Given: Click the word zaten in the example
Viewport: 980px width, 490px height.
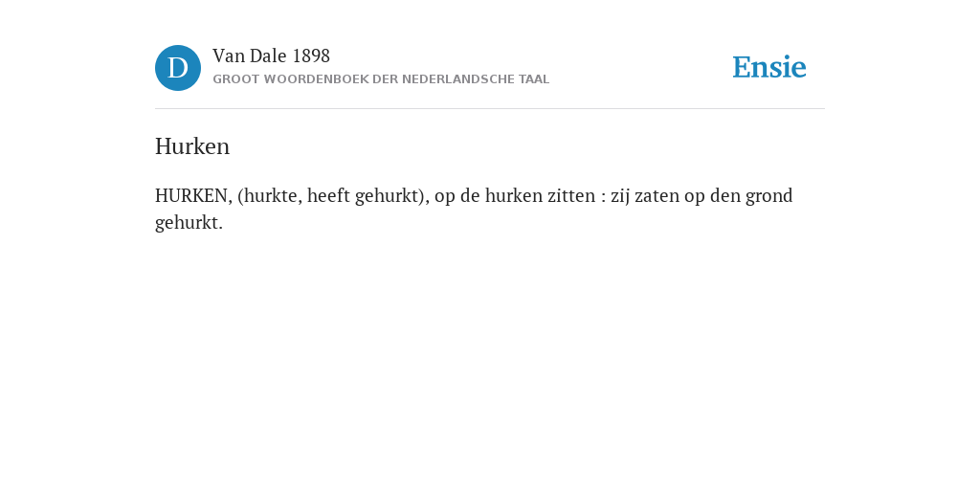Looking at the screenshot, I should (x=657, y=196).
